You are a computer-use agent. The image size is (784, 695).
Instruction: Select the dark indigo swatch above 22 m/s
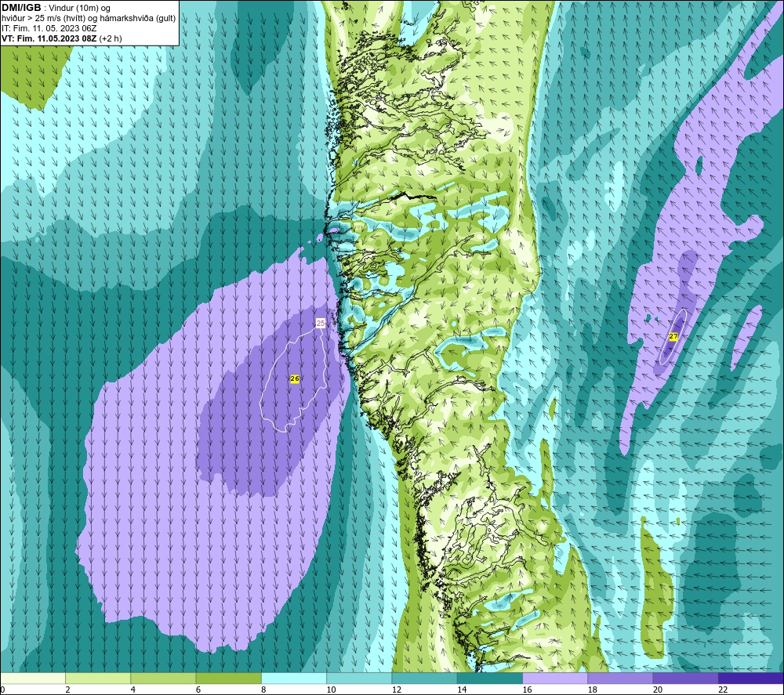[751, 678]
